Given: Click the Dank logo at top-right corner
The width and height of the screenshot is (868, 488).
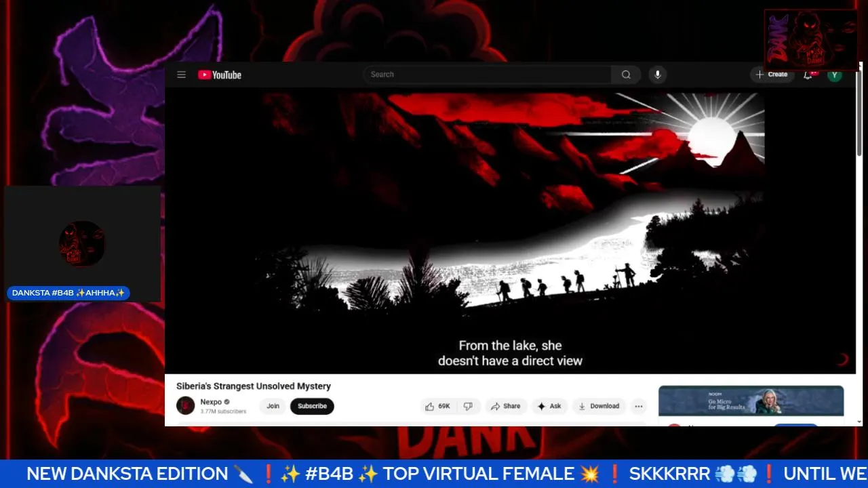Looking at the screenshot, I should (811, 39).
